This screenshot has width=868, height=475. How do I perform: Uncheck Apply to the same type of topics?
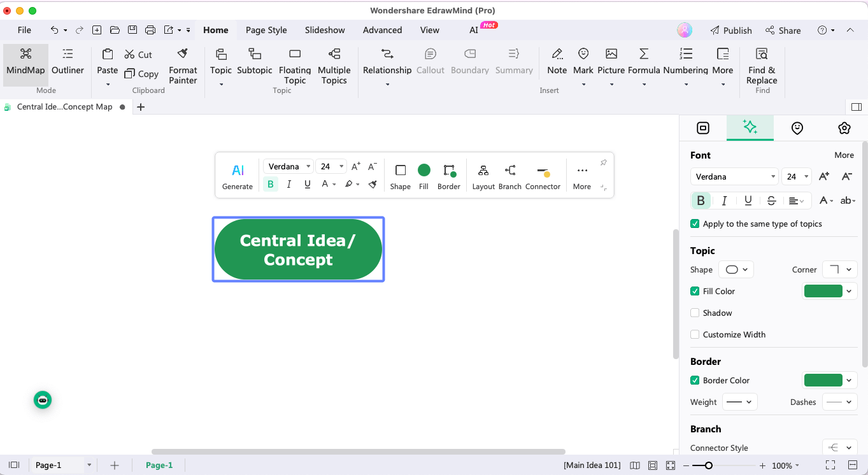[695, 223]
